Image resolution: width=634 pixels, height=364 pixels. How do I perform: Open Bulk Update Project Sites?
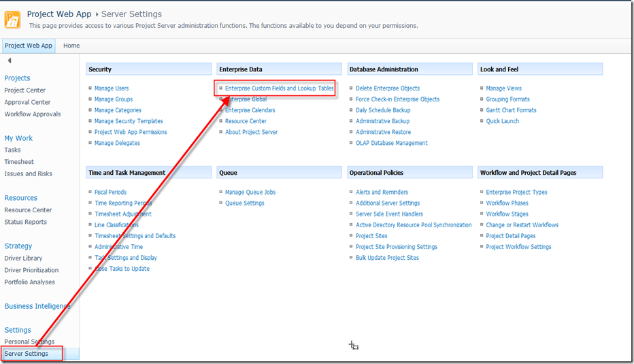coord(387,258)
